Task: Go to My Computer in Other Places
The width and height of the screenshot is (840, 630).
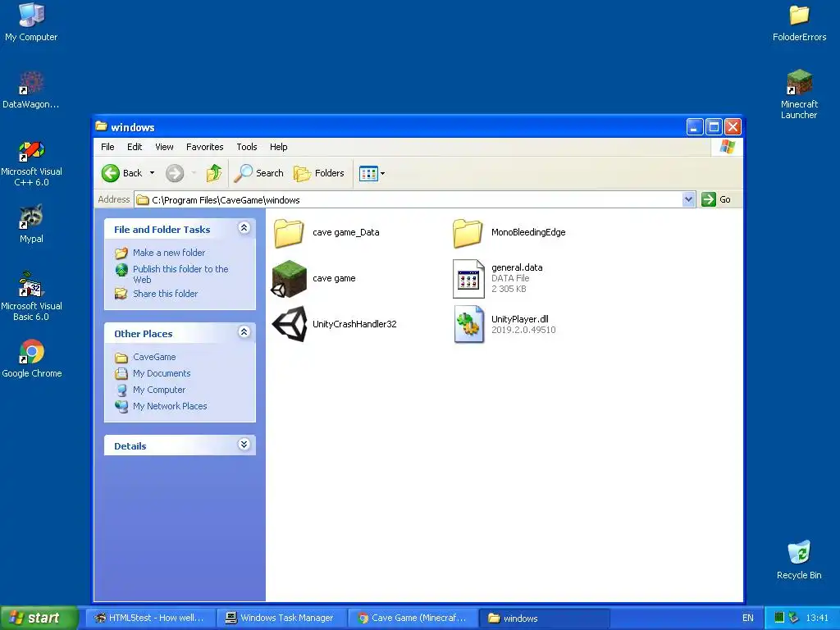Action: click(x=159, y=390)
